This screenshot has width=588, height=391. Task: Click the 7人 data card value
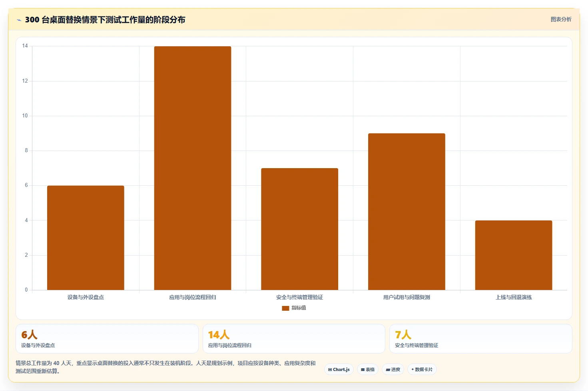coord(403,335)
